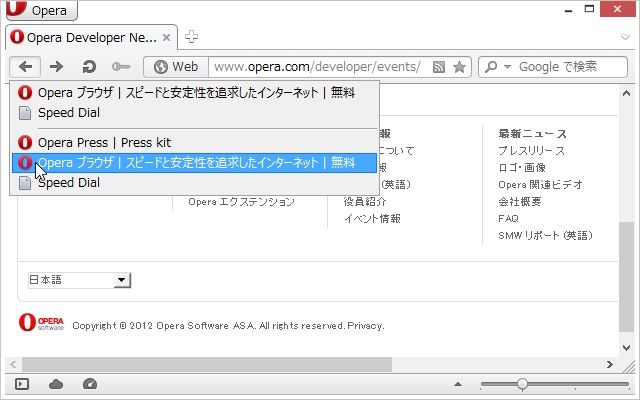
Task: Click the vertical scrollbar down arrow
Action: (x=626, y=348)
